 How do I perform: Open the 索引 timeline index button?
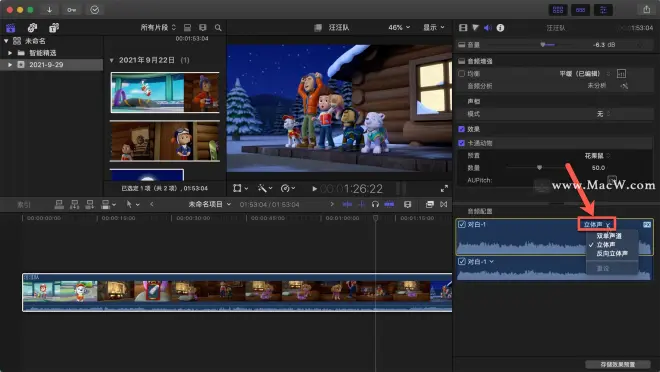click(x=24, y=205)
